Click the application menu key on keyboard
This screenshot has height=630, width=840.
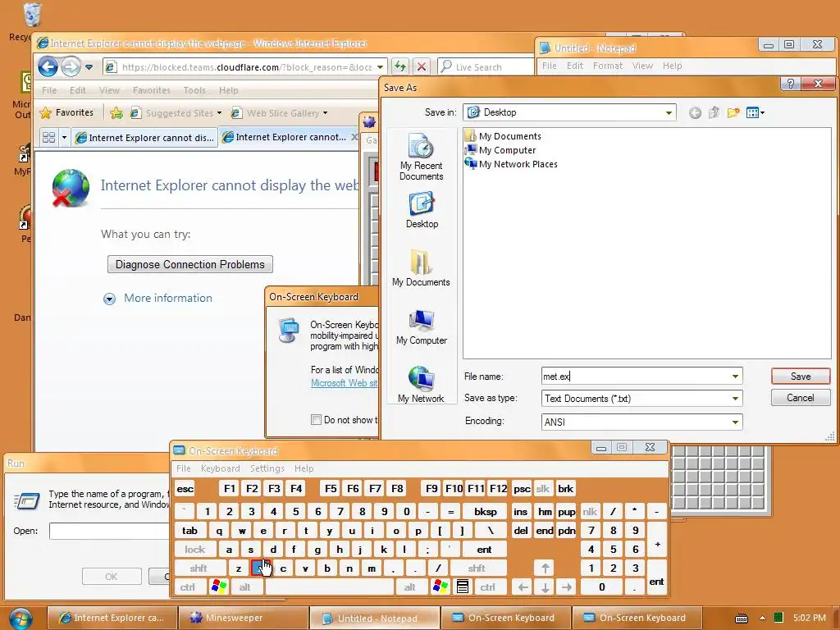coord(463,587)
